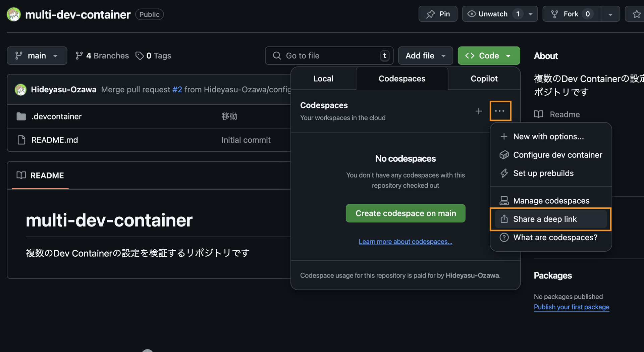
Task: Select Share a deep link
Action: pyautogui.click(x=551, y=219)
